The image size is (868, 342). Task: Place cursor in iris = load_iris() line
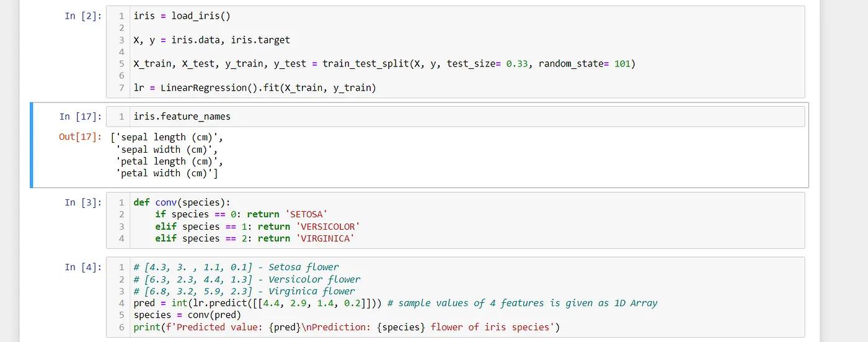[x=182, y=16]
